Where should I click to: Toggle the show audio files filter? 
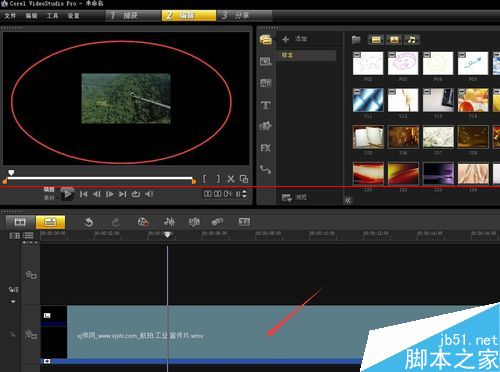click(x=412, y=40)
